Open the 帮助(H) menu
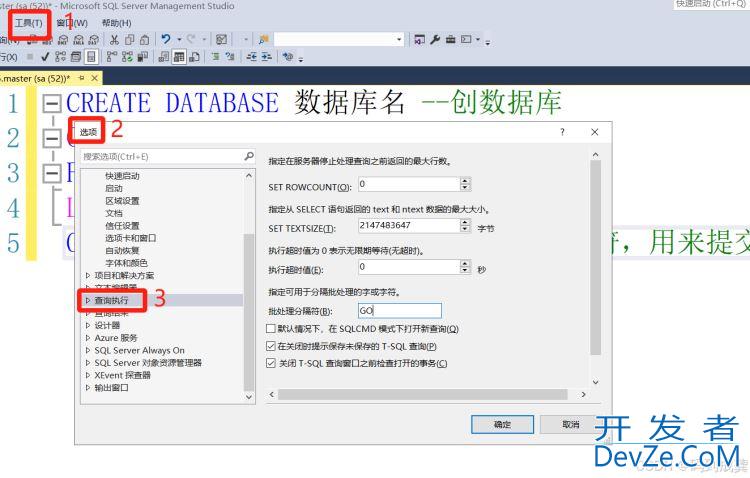The image size is (750, 478). (x=116, y=22)
